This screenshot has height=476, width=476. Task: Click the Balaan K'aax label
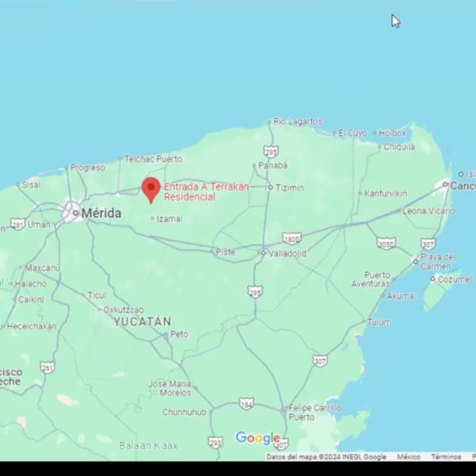click(148, 446)
